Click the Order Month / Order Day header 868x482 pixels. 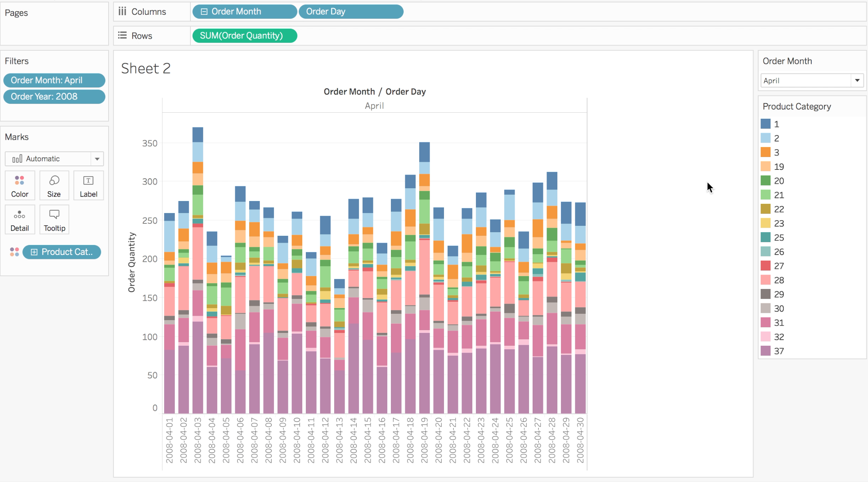pyautogui.click(x=375, y=92)
